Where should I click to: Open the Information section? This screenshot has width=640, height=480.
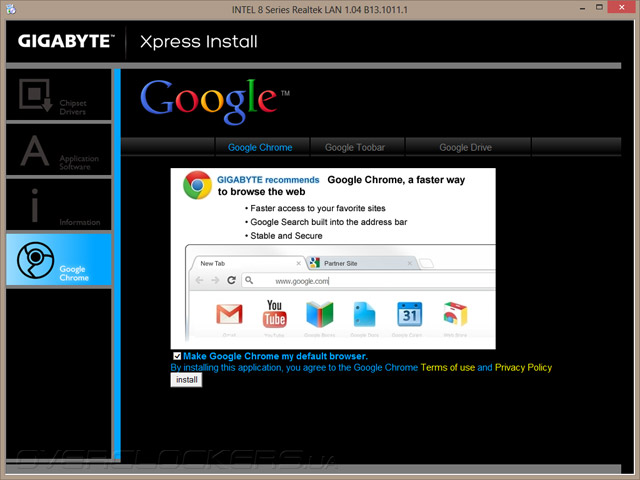tap(59, 204)
